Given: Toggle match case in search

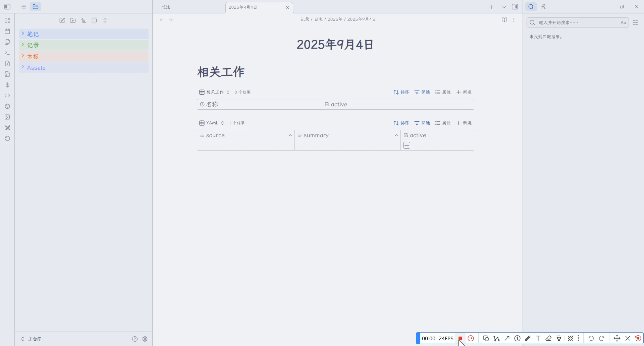Looking at the screenshot, I should 623,22.
